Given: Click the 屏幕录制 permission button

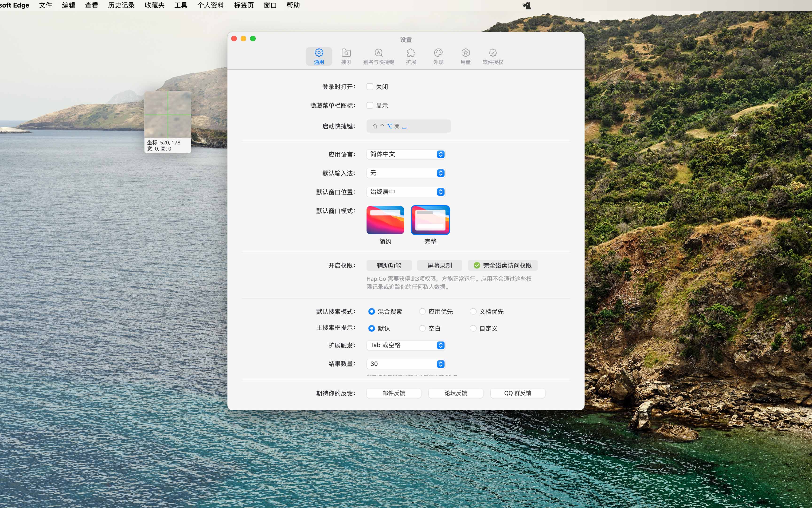Looking at the screenshot, I should (x=440, y=266).
